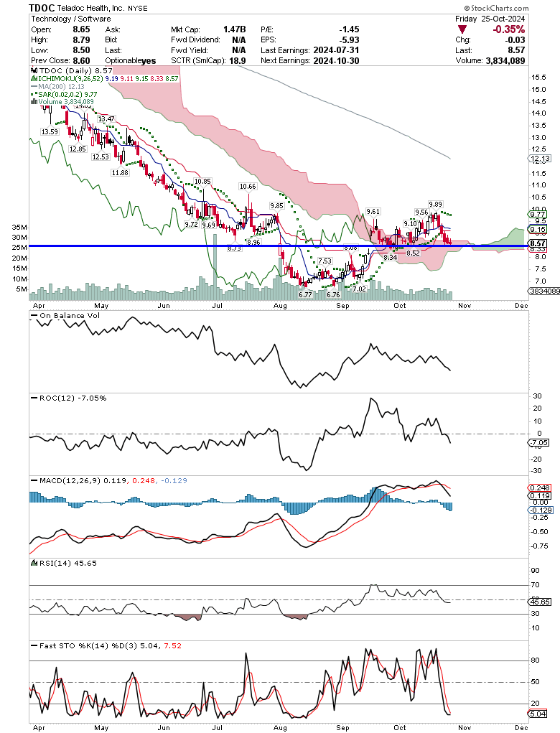
Task: Select the High value 8.79
Action: tap(81, 39)
